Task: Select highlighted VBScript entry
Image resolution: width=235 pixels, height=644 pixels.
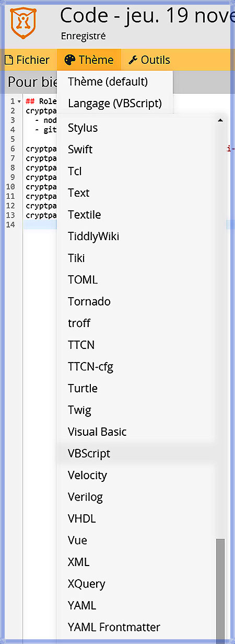Action: coord(136,454)
